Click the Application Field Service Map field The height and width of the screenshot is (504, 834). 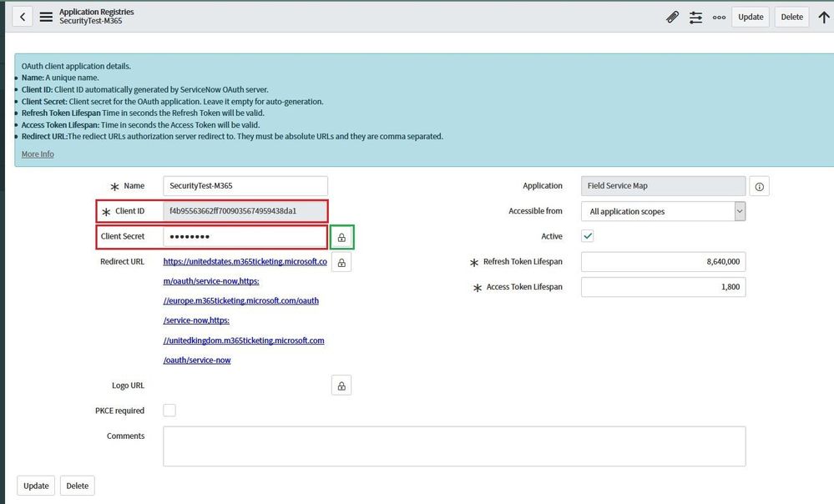pos(663,185)
